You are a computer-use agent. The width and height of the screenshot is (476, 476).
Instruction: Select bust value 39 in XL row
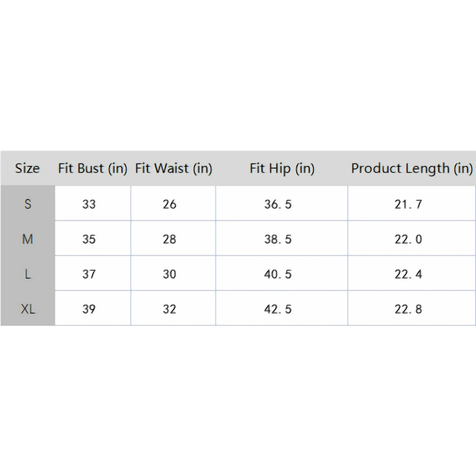point(89,309)
